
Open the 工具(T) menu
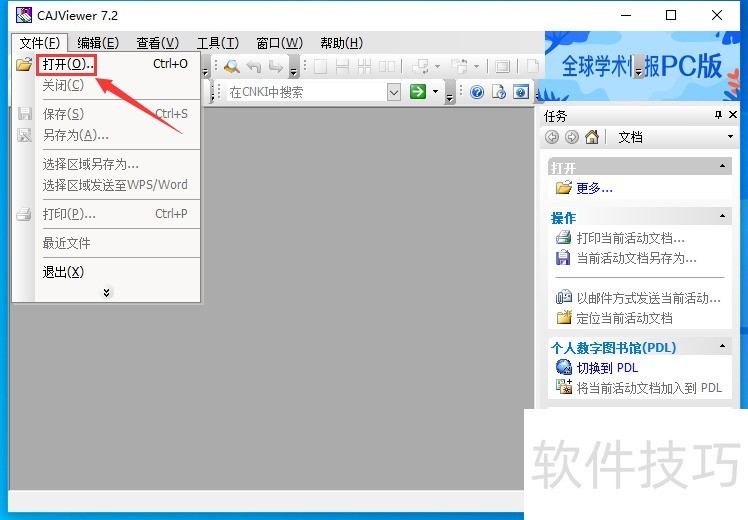point(218,43)
